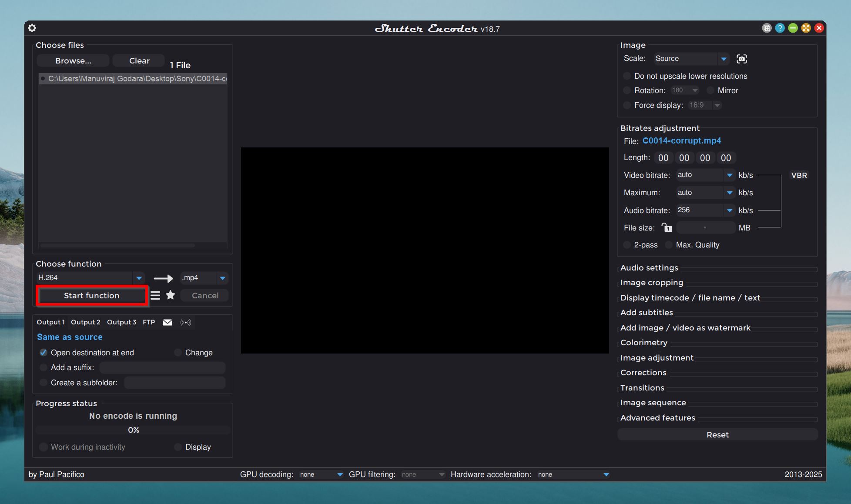Click the favorites star icon next to queue

(169, 294)
